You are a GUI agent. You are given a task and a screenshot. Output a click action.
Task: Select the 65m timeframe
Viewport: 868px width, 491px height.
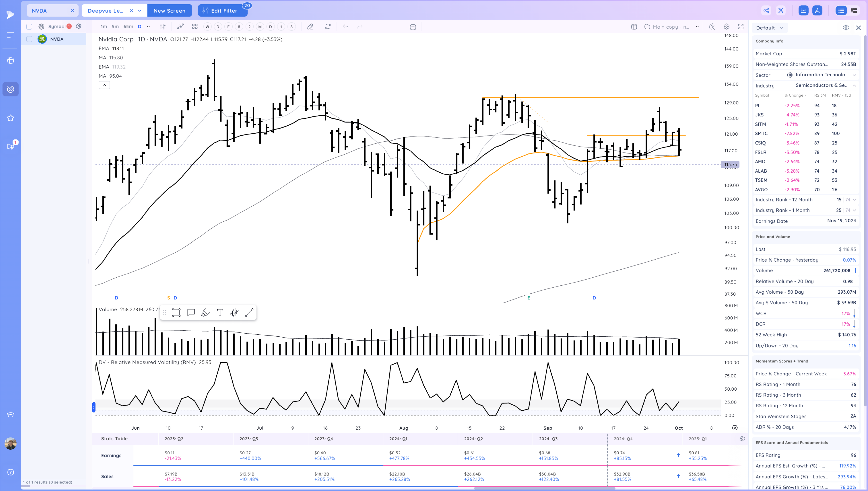(128, 27)
